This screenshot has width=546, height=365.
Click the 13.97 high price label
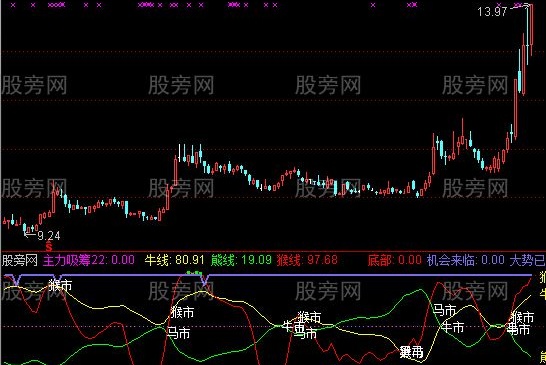(x=492, y=12)
